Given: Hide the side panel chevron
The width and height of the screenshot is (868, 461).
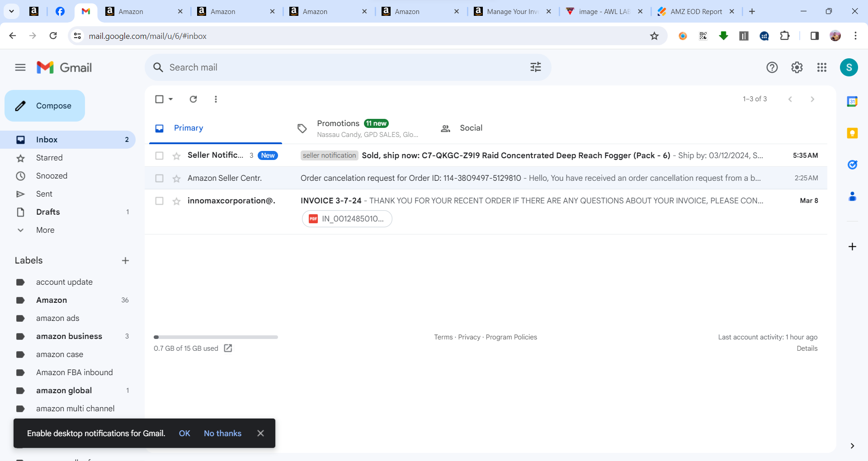Looking at the screenshot, I should pyautogui.click(x=852, y=446).
